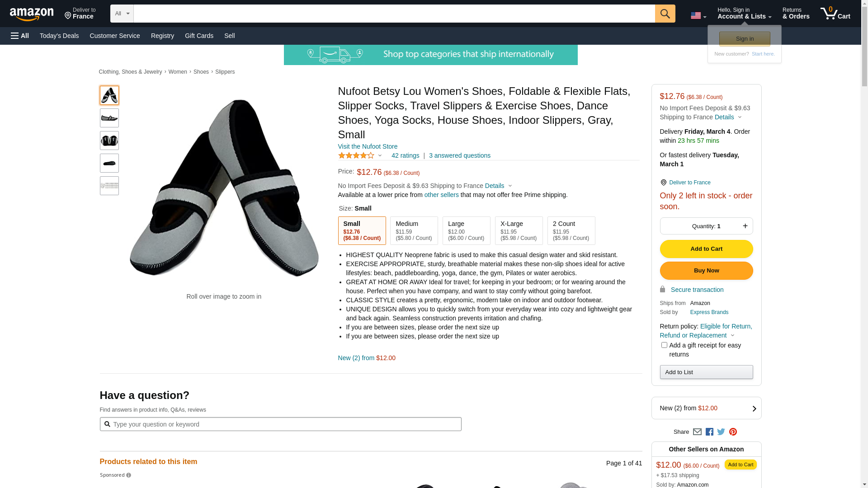Open the All hamburger menu

point(20,36)
